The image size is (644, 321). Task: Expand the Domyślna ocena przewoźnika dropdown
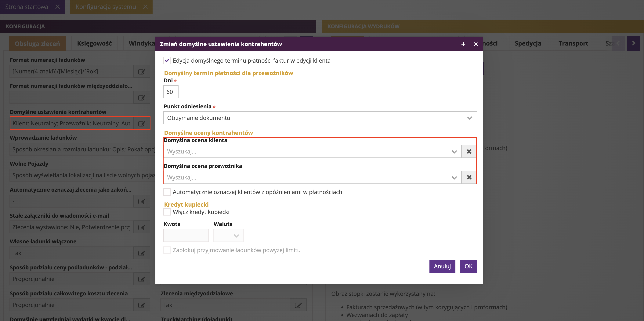tap(454, 178)
